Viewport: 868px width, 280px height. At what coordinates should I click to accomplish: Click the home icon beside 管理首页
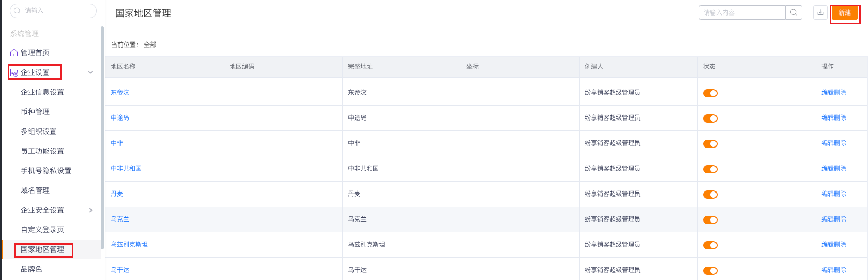(14, 53)
